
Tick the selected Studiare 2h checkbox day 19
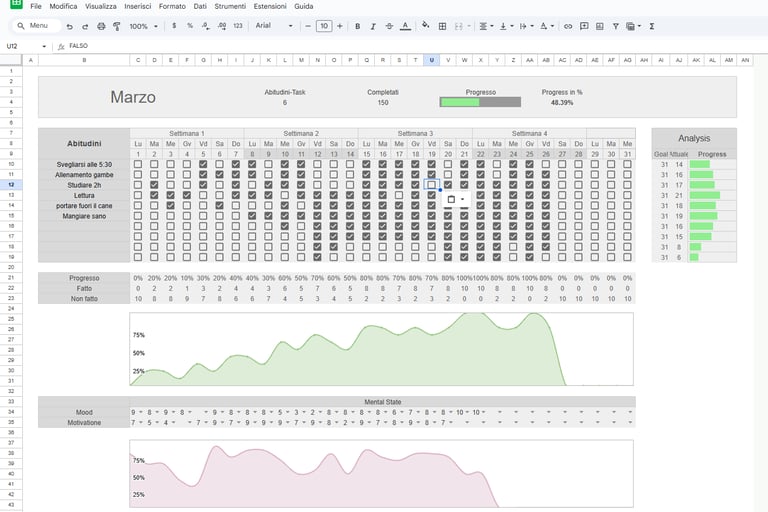click(432, 185)
